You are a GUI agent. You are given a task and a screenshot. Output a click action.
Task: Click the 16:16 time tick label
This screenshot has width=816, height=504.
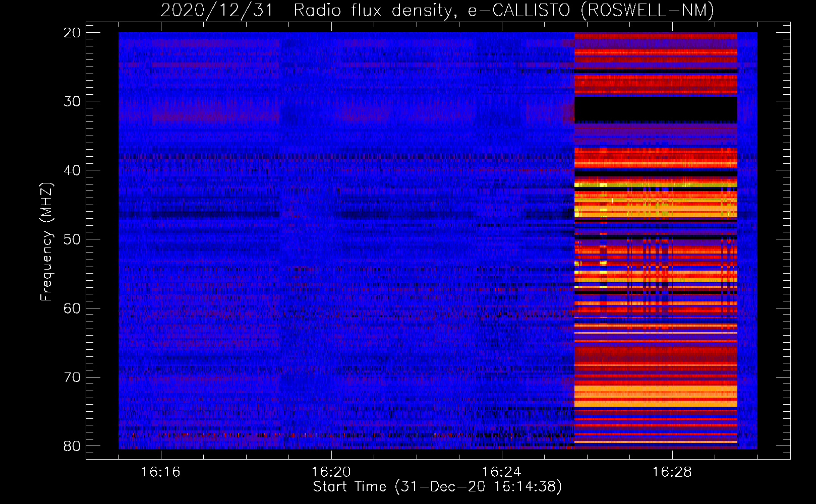160,472
